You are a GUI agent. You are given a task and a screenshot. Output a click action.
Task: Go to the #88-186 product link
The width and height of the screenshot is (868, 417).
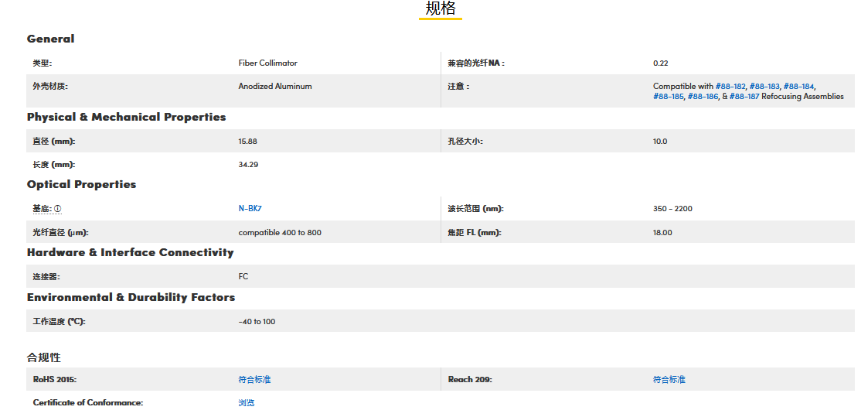(x=703, y=97)
